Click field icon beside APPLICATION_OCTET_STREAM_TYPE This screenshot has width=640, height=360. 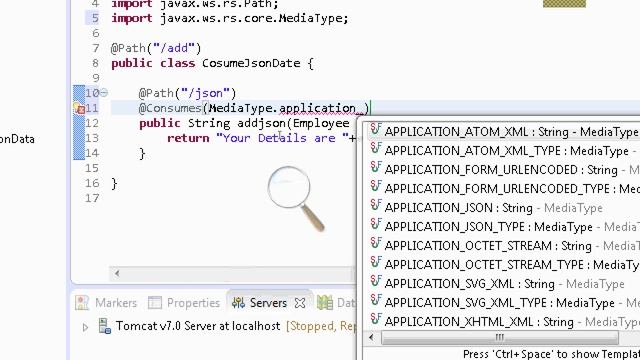coord(376,262)
